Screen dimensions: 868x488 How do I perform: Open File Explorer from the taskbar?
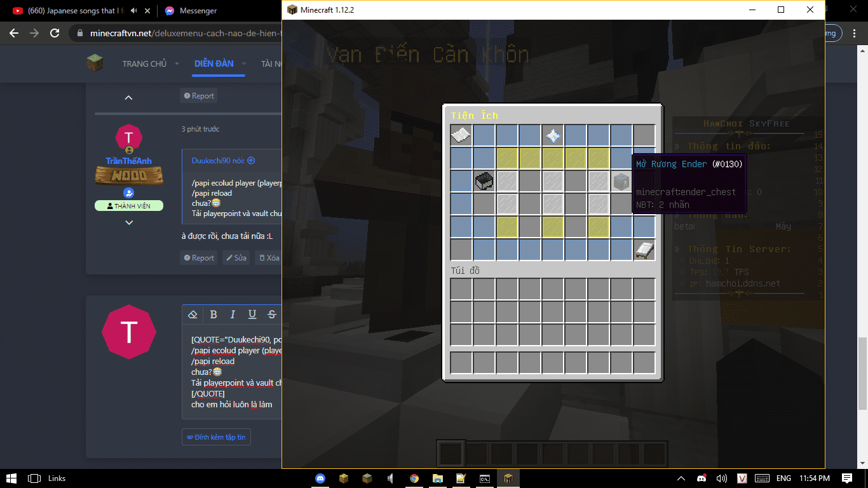(x=438, y=478)
